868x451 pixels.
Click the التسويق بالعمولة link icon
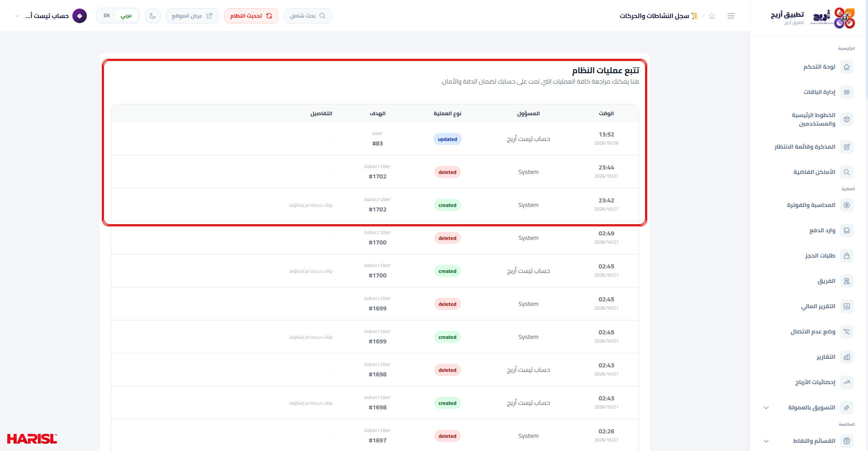pos(846,408)
